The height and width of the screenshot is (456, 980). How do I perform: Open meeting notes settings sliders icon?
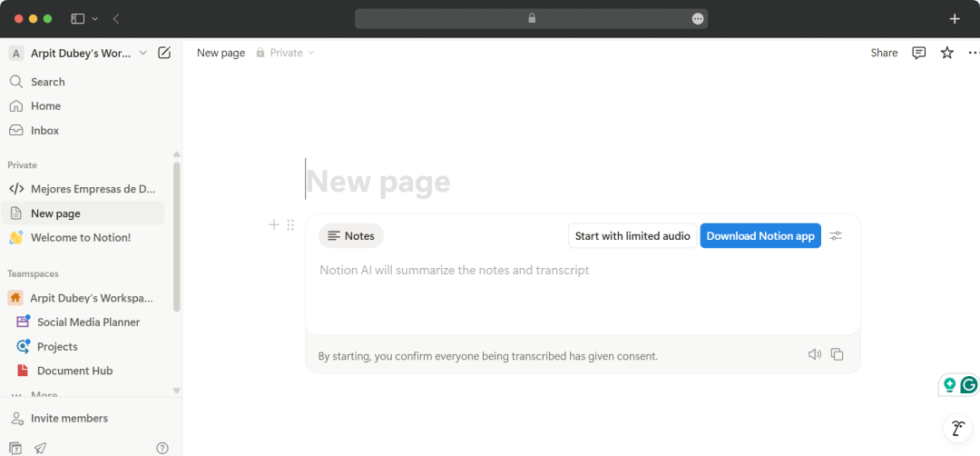tap(836, 236)
